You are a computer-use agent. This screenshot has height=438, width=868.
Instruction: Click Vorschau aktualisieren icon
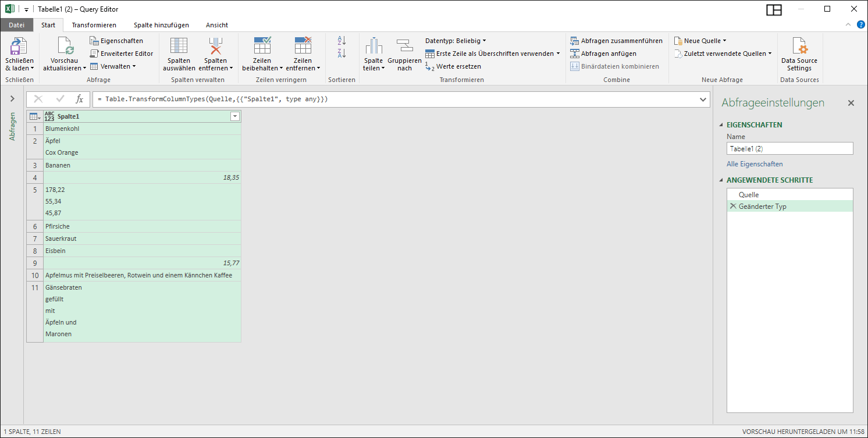point(65,46)
